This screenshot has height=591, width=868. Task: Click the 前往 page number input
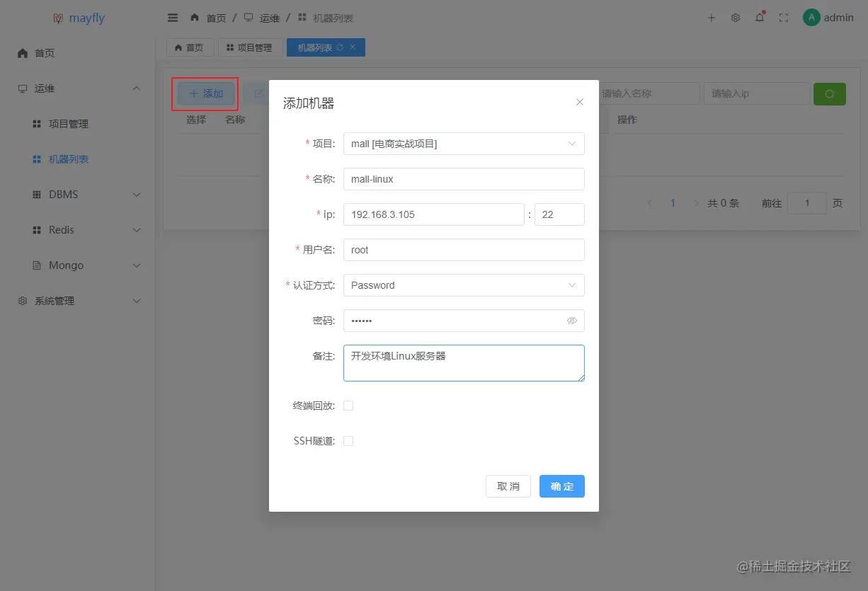coord(807,203)
